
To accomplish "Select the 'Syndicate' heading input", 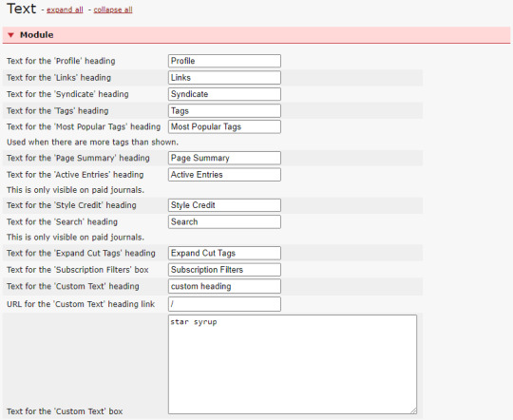I will pos(224,94).
